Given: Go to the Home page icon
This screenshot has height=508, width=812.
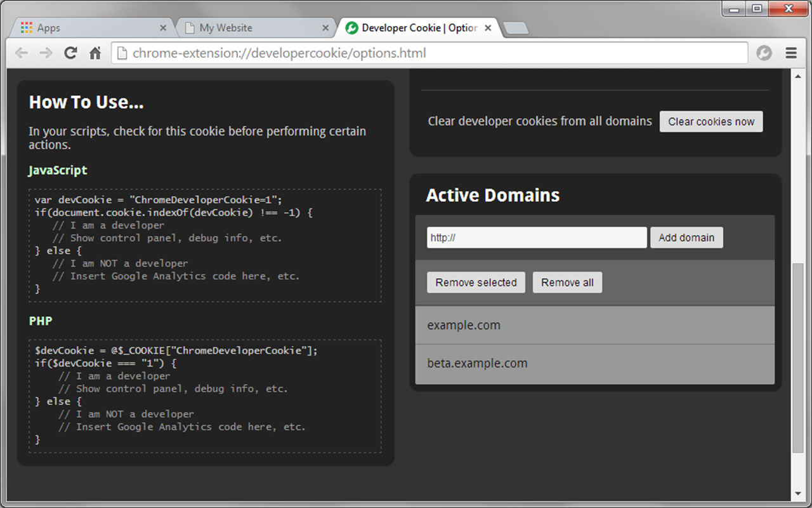Looking at the screenshot, I should [x=95, y=53].
